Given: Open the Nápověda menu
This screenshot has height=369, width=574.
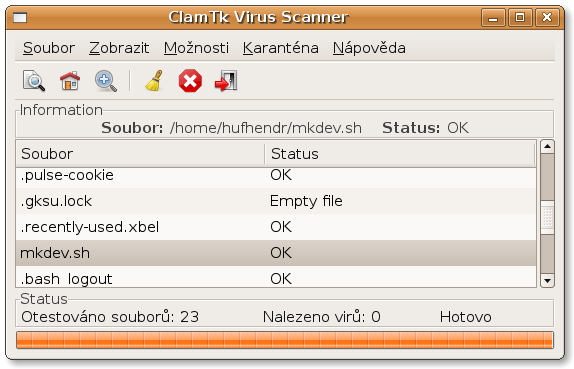Looking at the screenshot, I should (x=369, y=48).
